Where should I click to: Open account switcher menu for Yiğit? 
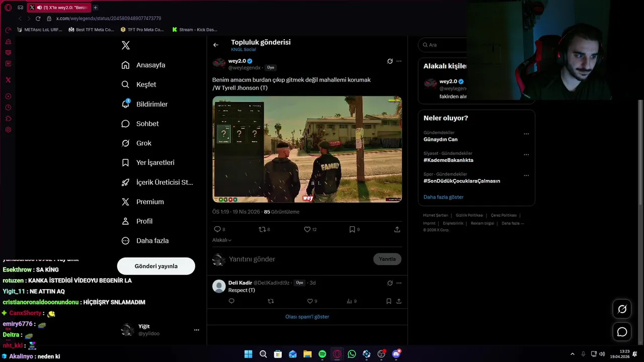tap(196, 330)
